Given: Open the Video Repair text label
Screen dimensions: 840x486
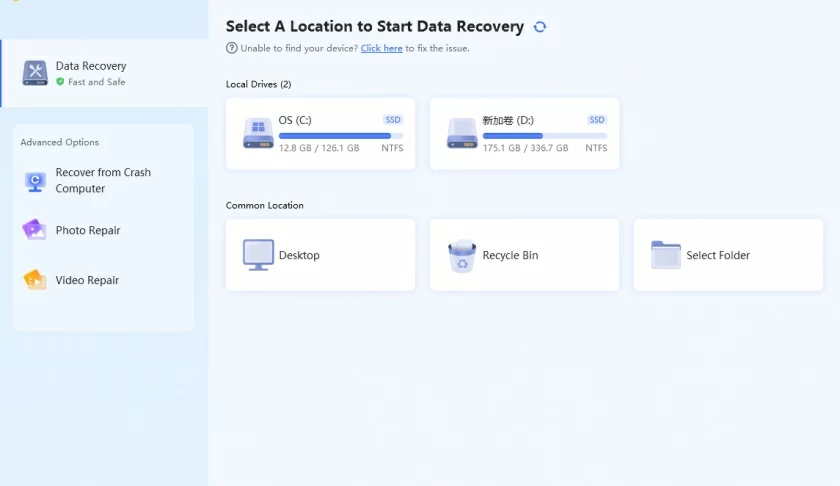Looking at the screenshot, I should [x=87, y=280].
